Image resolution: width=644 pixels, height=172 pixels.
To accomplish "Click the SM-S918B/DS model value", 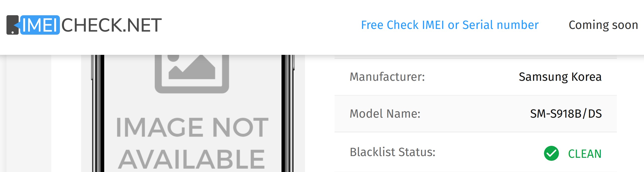I will [x=566, y=114].
